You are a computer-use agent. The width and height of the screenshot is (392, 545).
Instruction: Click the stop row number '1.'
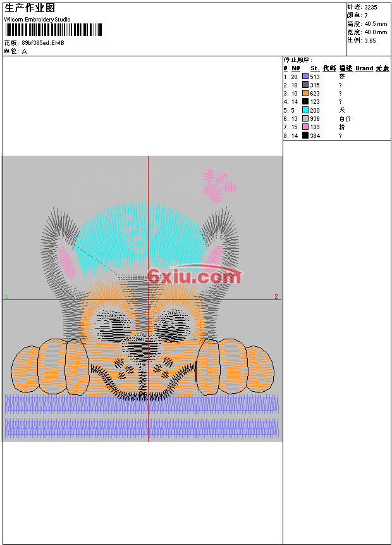(286, 77)
